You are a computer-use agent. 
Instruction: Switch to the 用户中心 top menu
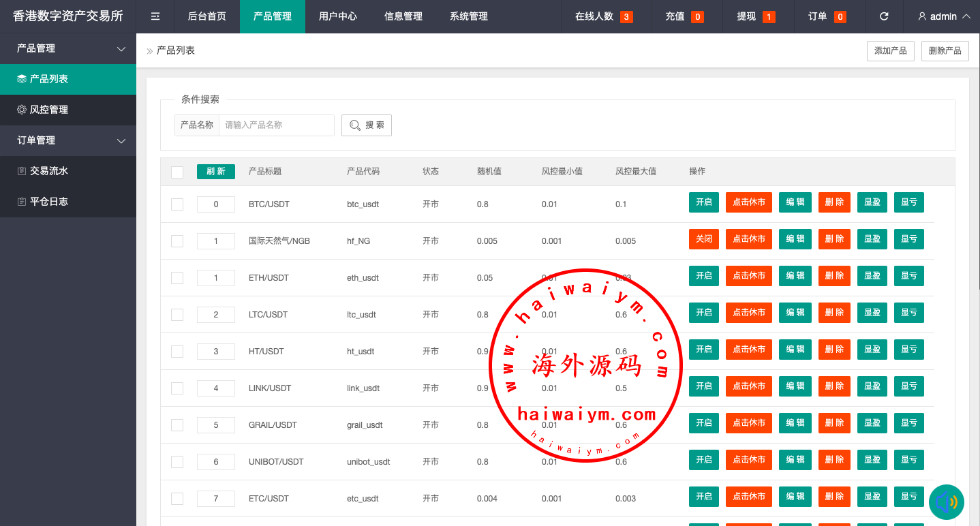point(338,16)
